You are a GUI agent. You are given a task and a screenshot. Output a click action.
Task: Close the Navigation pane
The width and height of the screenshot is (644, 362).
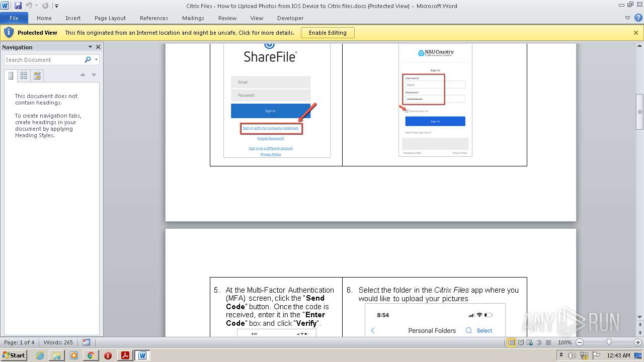click(x=98, y=47)
